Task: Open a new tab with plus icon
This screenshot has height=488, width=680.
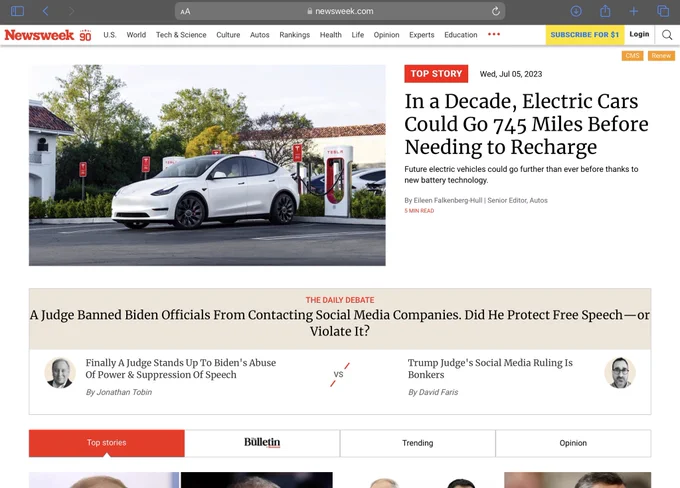Action: 634,11
